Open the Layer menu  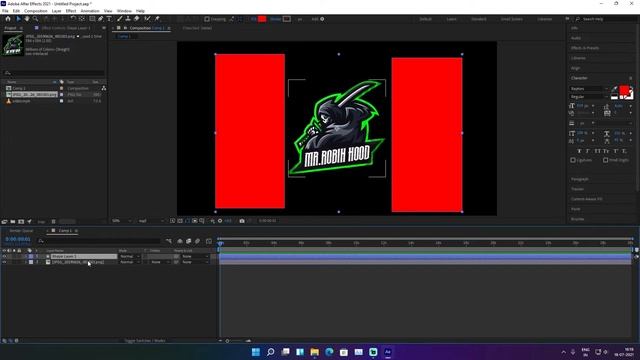coord(57,11)
